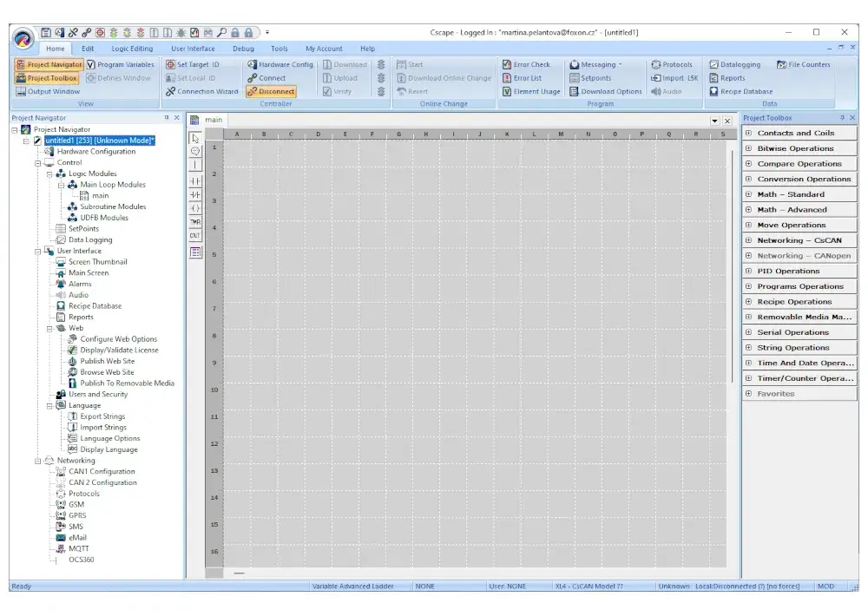Click the magnifier find icon in quick toolbar
Image resolution: width=868 pixels, height=616 pixels.
click(x=221, y=33)
